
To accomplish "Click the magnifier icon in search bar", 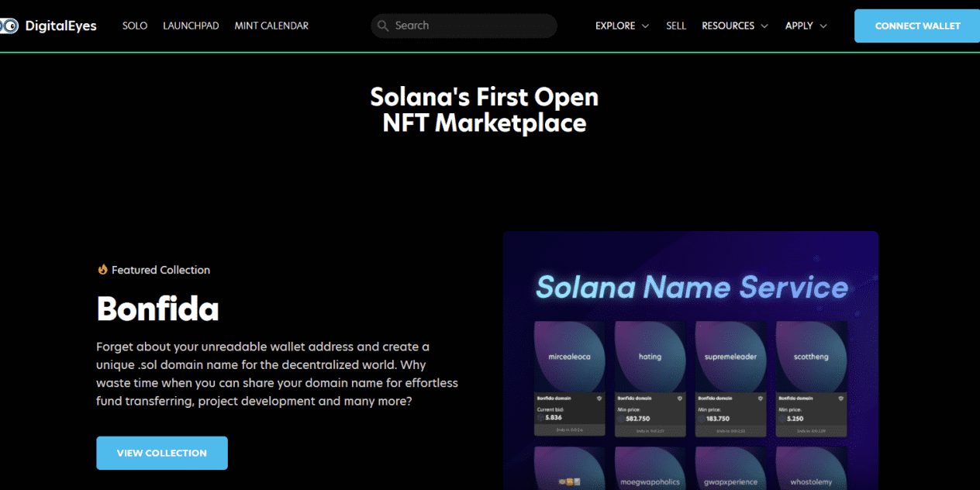I will (x=383, y=26).
